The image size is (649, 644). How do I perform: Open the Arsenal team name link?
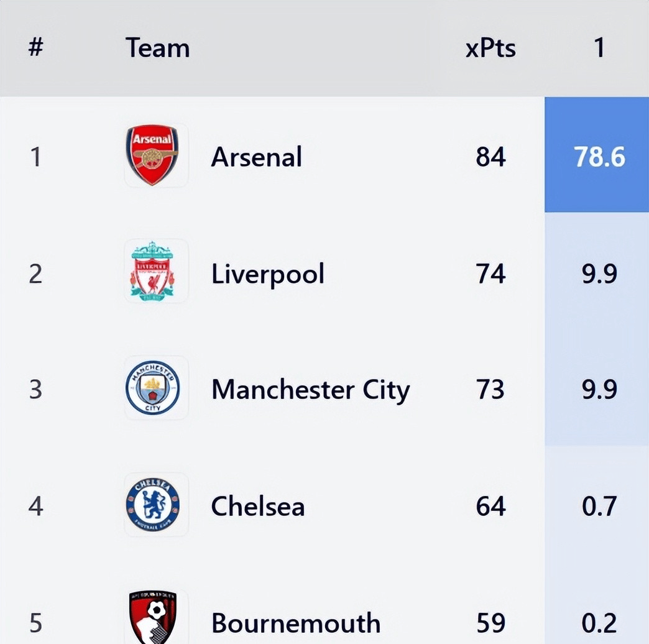257,157
